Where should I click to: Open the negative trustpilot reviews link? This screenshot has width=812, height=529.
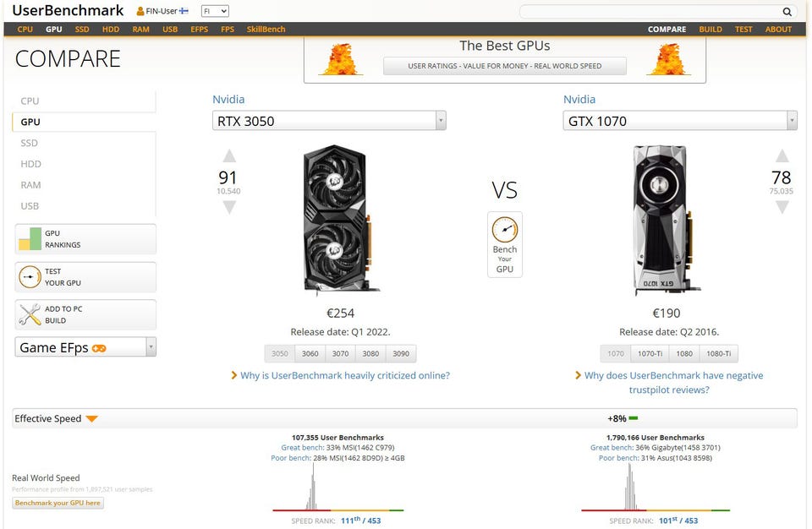pos(673,383)
